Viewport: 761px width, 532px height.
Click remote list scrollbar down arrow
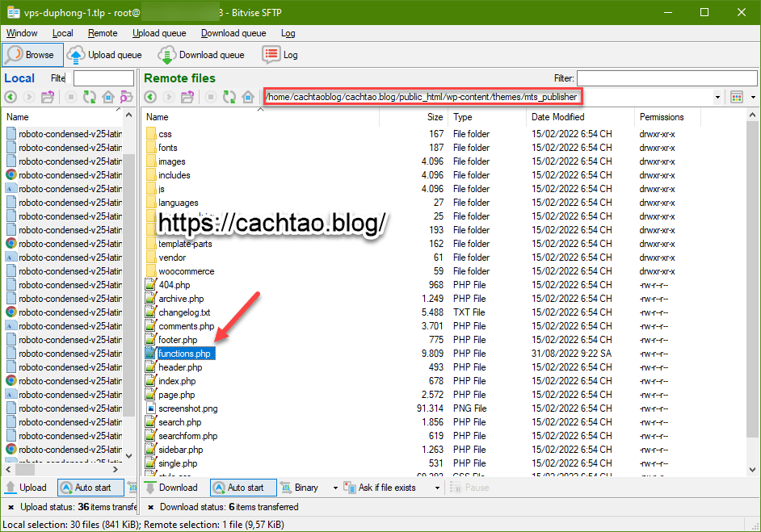click(752, 470)
